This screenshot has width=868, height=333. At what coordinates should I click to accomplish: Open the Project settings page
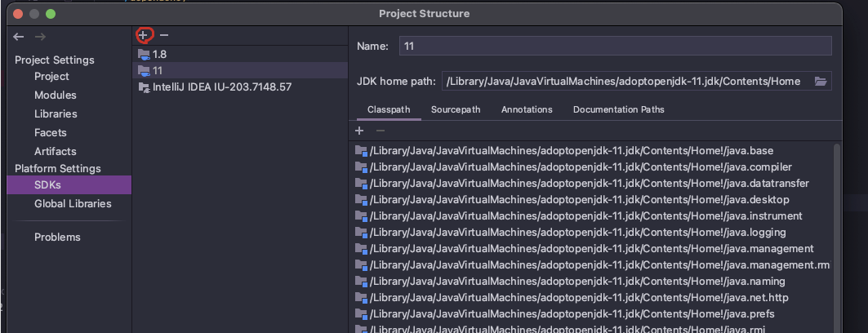[51, 77]
